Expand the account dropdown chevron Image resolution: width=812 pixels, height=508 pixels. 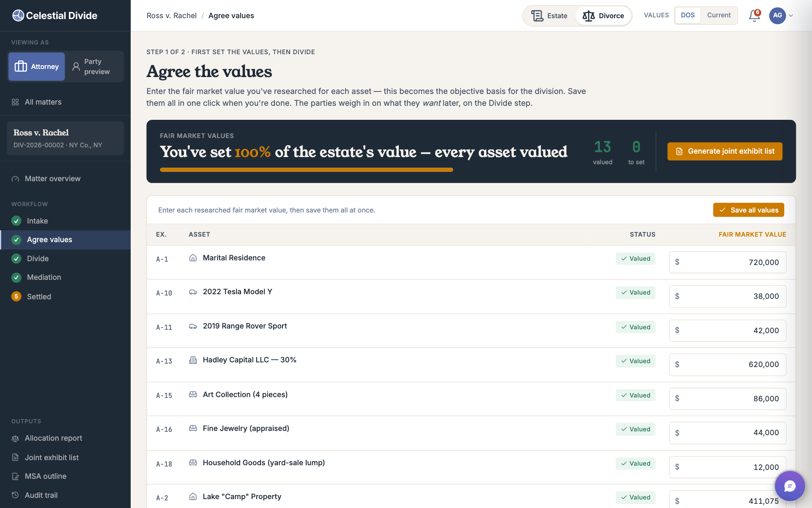click(x=791, y=16)
